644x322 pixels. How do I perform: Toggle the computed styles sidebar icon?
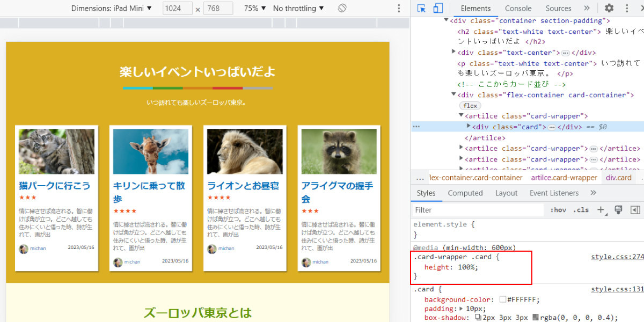point(635,210)
